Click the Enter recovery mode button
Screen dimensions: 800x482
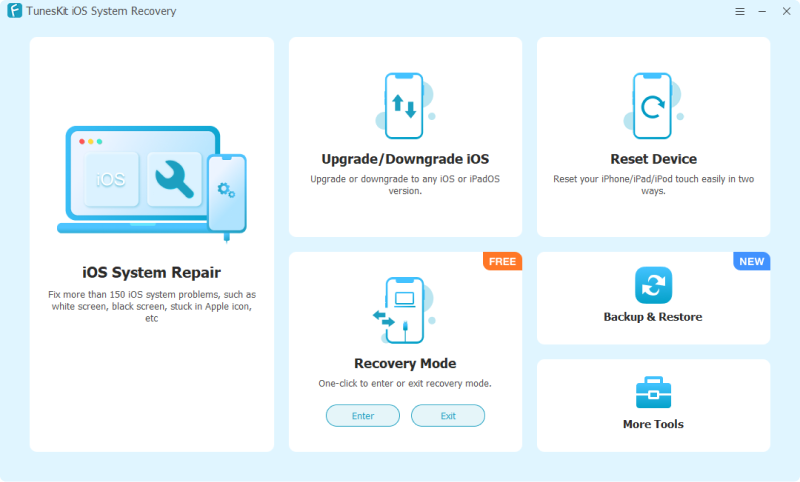363,416
